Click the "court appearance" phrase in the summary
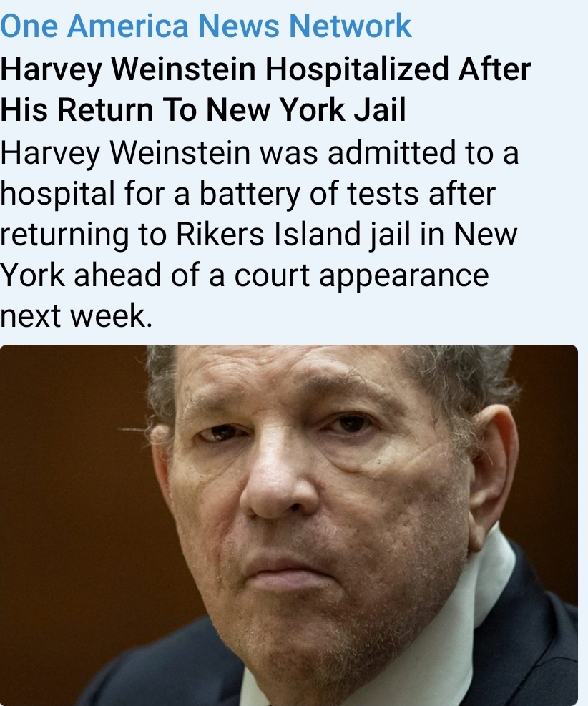This screenshot has height=706, width=588. tap(361, 276)
